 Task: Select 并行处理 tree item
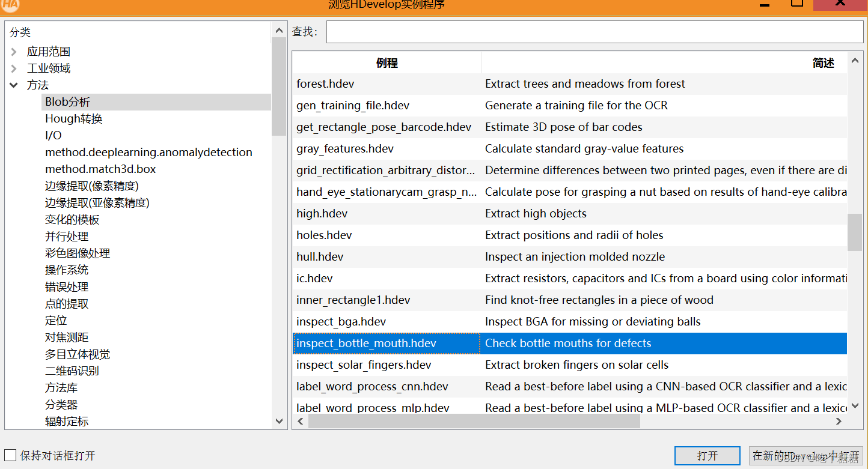(67, 237)
